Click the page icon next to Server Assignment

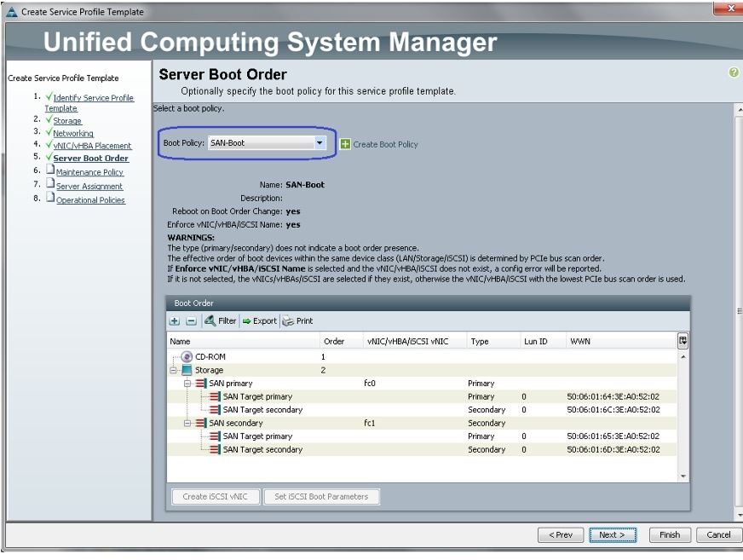click(x=50, y=183)
